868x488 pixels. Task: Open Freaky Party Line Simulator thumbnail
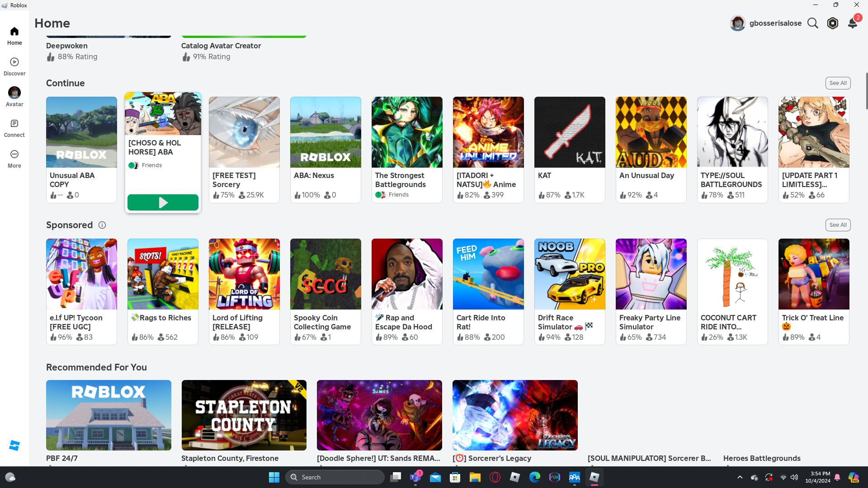pos(651,274)
